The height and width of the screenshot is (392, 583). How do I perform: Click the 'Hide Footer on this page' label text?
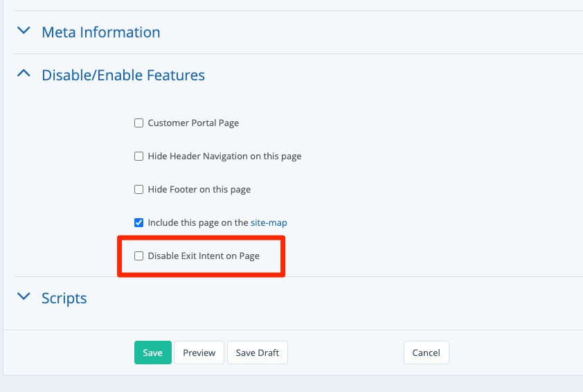[x=199, y=190]
